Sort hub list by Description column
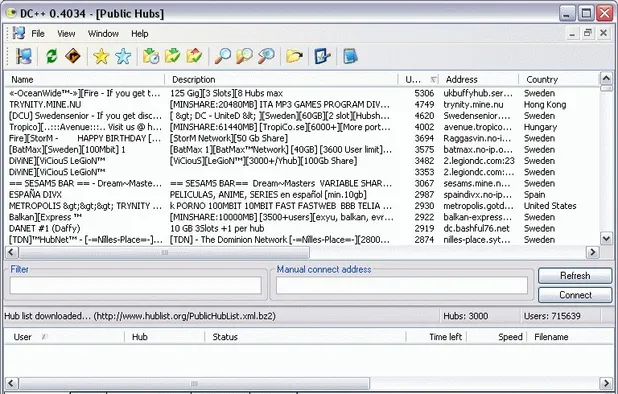The height and width of the screenshot is (394, 618). (x=281, y=80)
